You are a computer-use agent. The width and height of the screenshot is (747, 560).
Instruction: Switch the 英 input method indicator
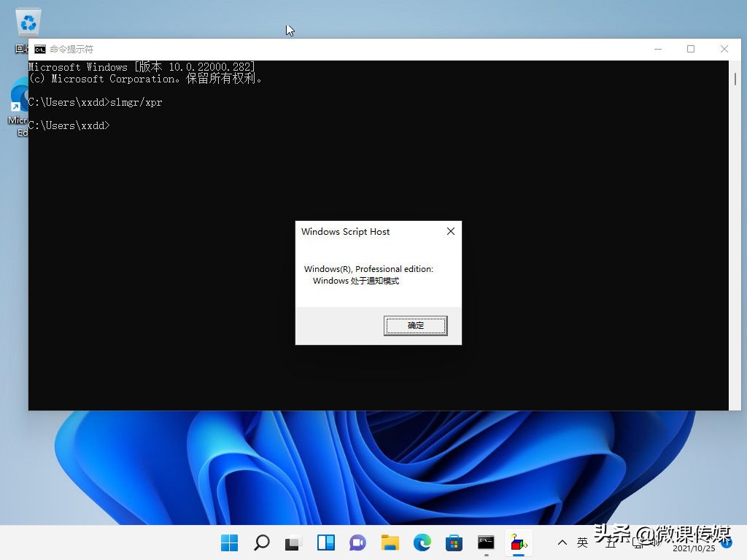coord(582,542)
